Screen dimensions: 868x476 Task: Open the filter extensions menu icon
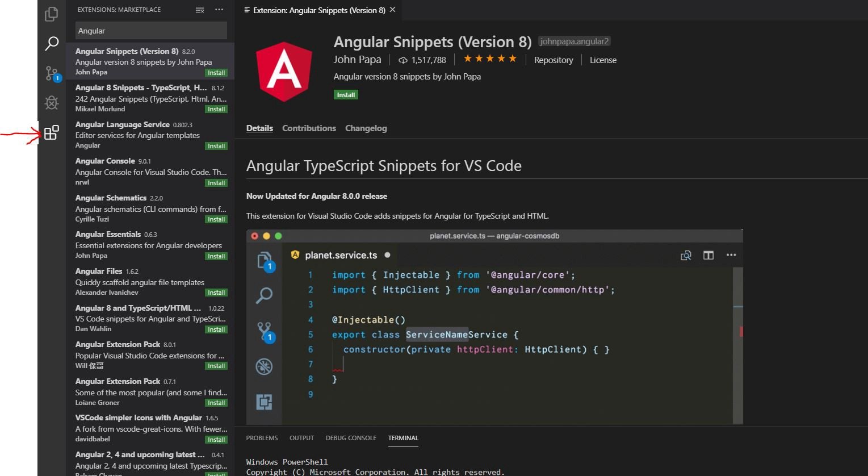(x=199, y=10)
